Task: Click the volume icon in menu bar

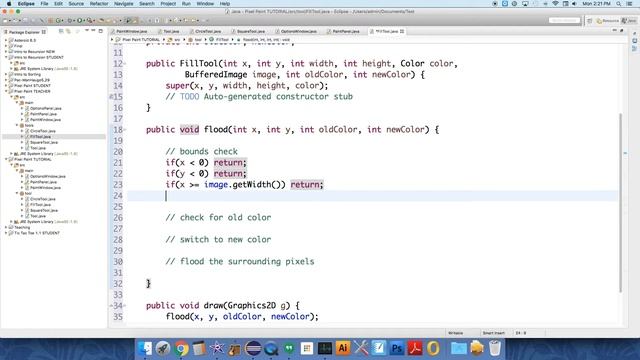Action: (x=574, y=4)
